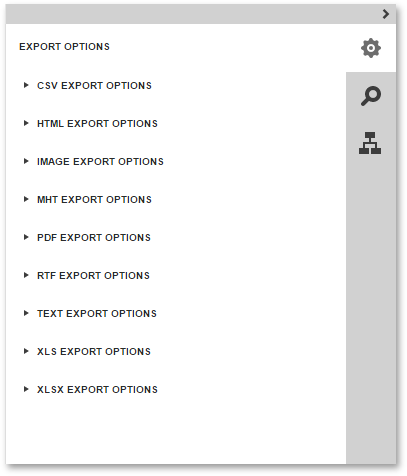Expand Text Export Options triangle
This screenshot has width=407, height=476.
tap(26, 313)
